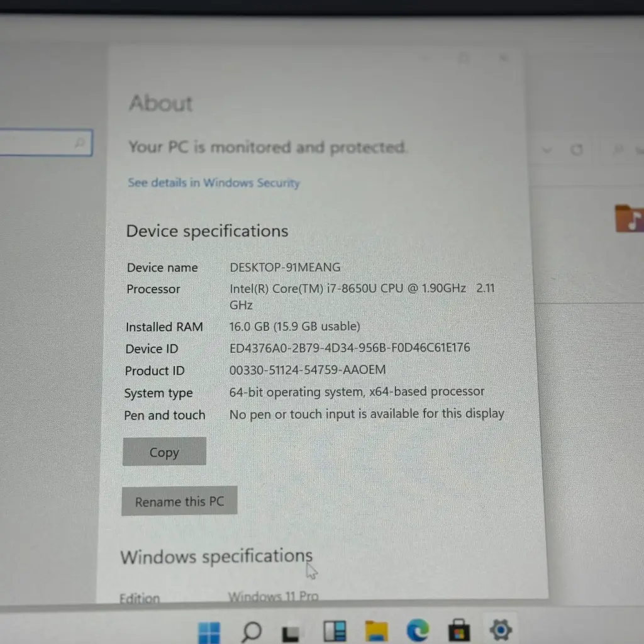
Task: Click the Product ID label
Action: click(155, 371)
